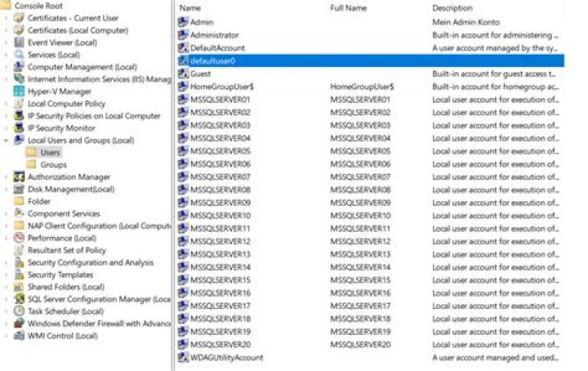Select the MSSQLSERVER01 user name
This screenshot has width=588, height=371.
coord(220,100)
